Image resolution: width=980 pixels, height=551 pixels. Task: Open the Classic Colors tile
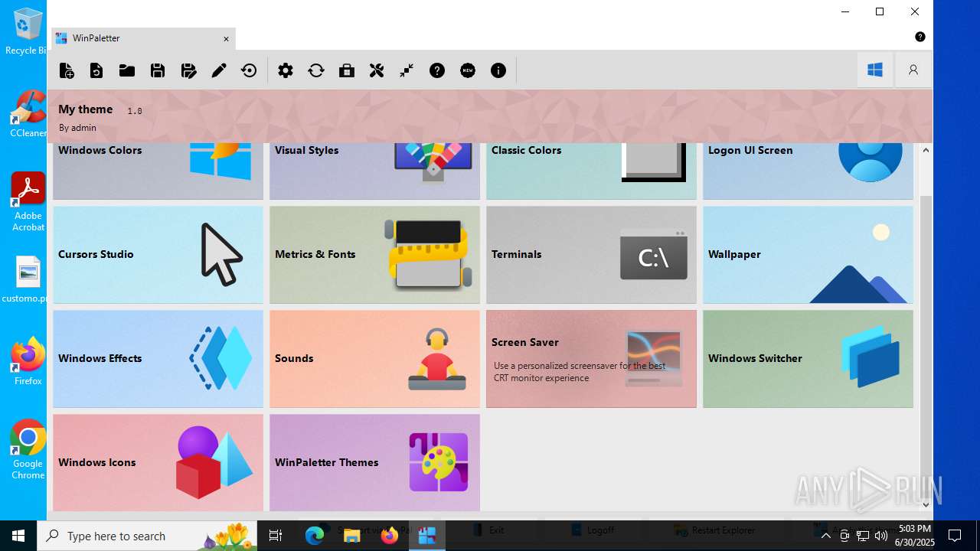[x=591, y=171]
